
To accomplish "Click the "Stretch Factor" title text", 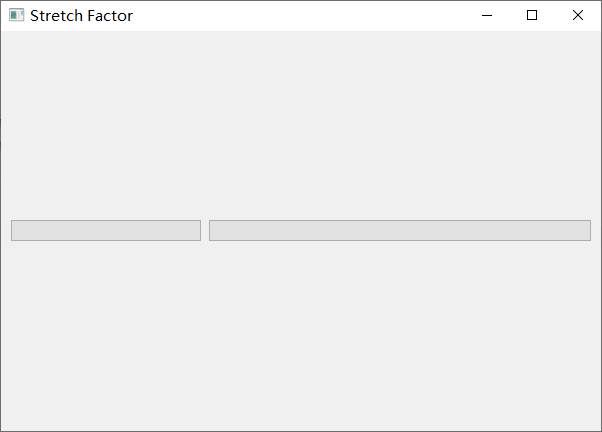I will 81,16.
